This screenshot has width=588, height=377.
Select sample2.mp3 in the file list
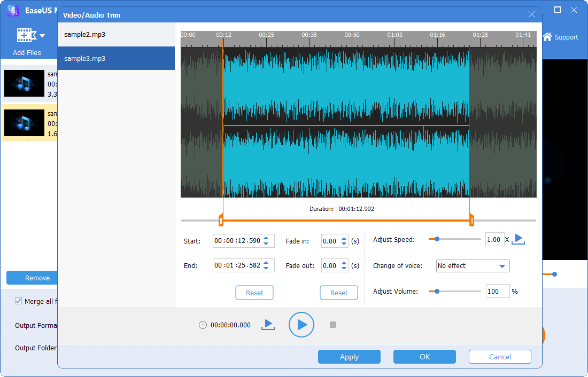pos(116,35)
